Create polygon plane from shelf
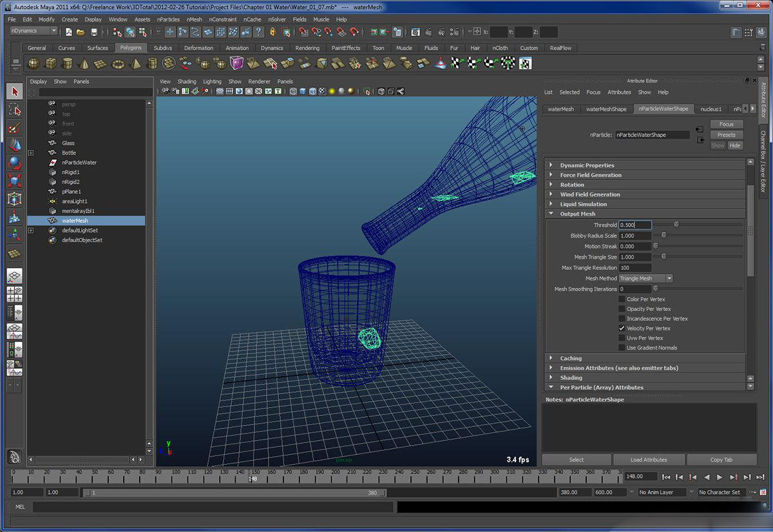The height and width of the screenshot is (532, 773). click(101, 63)
